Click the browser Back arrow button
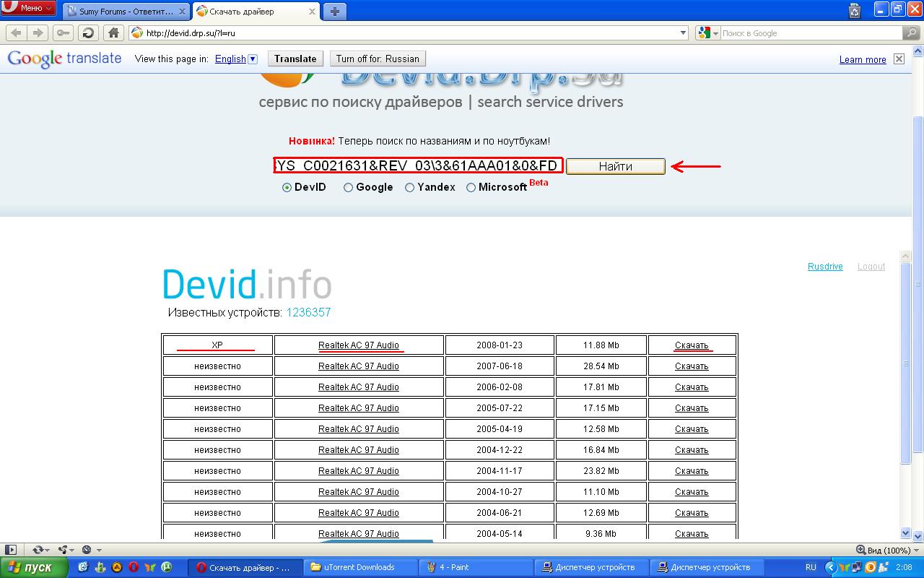Viewport: 924px width, 578px height. point(16,33)
